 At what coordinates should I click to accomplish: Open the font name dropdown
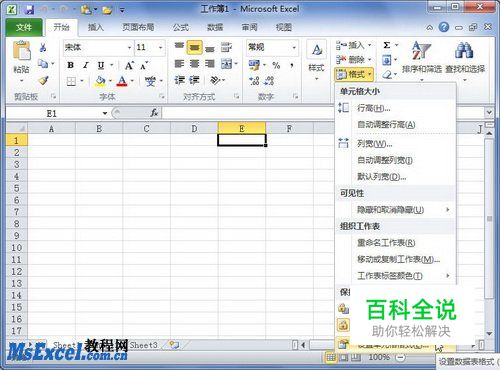pos(129,48)
